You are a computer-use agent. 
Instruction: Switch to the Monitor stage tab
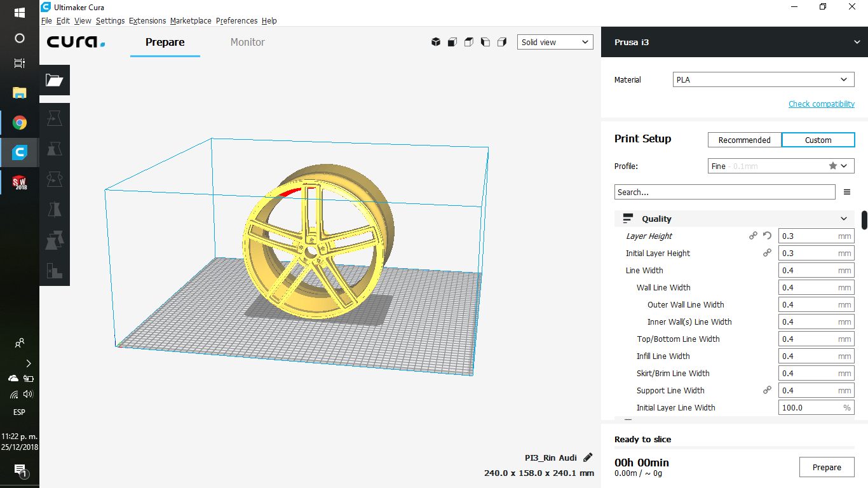click(x=248, y=42)
